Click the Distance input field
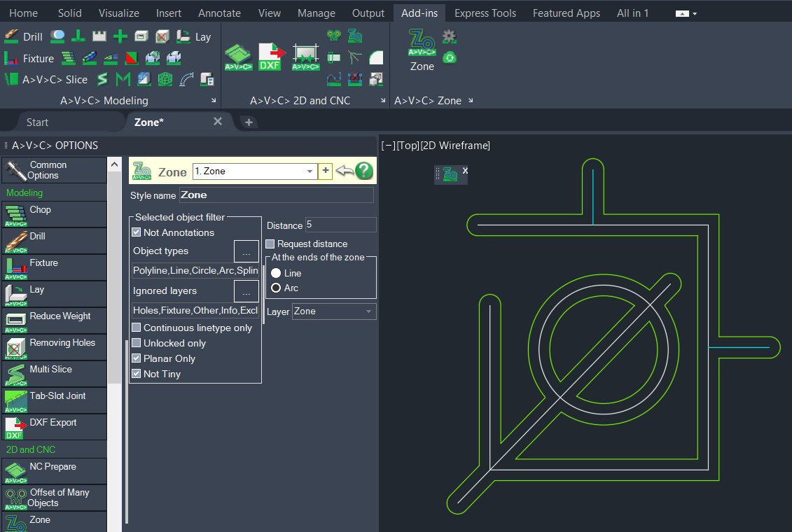792x532 pixels. 340,225
